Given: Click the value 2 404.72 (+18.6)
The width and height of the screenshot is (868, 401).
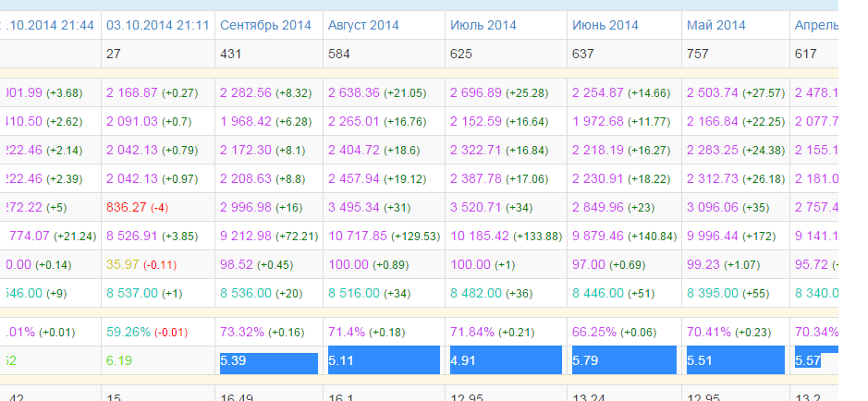Looking at the screenshot, I should [x=374, y=151].
